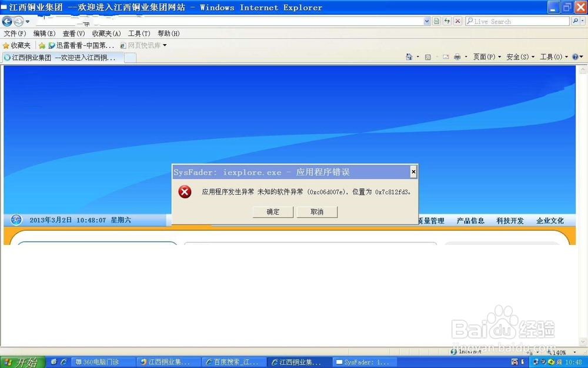Click the 产品信息 navigation link
Screen dimensions: 588x368
[x=470, y=221]
